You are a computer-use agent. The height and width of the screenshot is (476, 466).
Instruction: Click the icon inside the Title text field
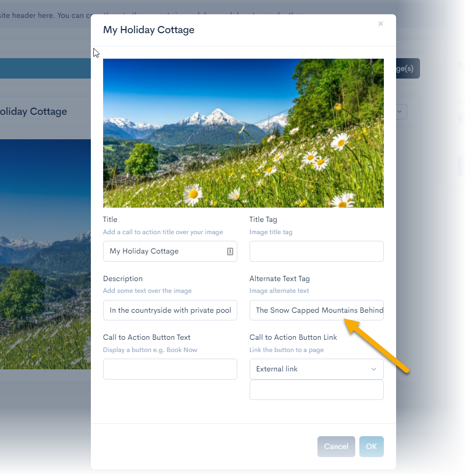point(231,251)
